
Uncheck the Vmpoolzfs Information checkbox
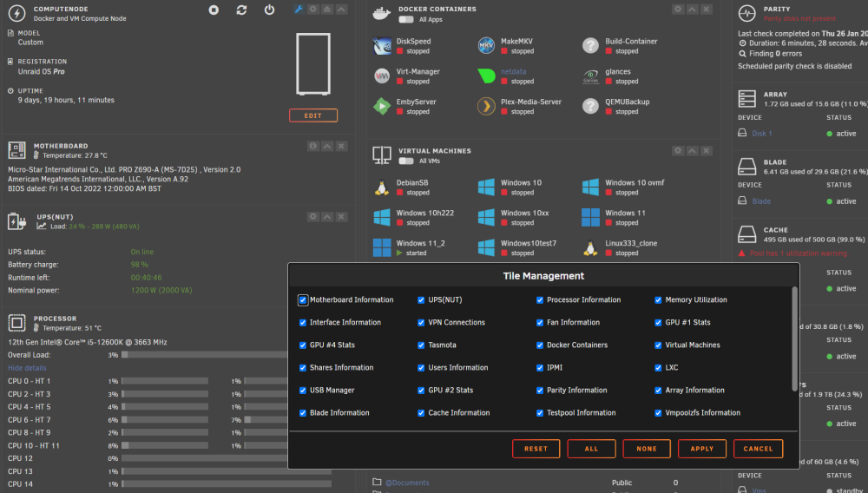(x=658, y=413)
